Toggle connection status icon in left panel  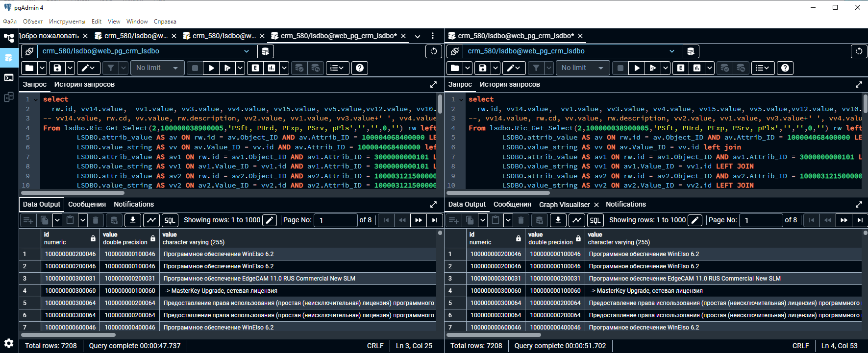[x=29, y=51]
